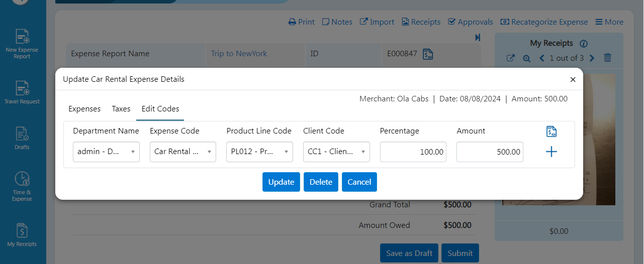Import expenses using the Import option
The height and width of the screenshot is (264, 644).
[x=377, y=22]
